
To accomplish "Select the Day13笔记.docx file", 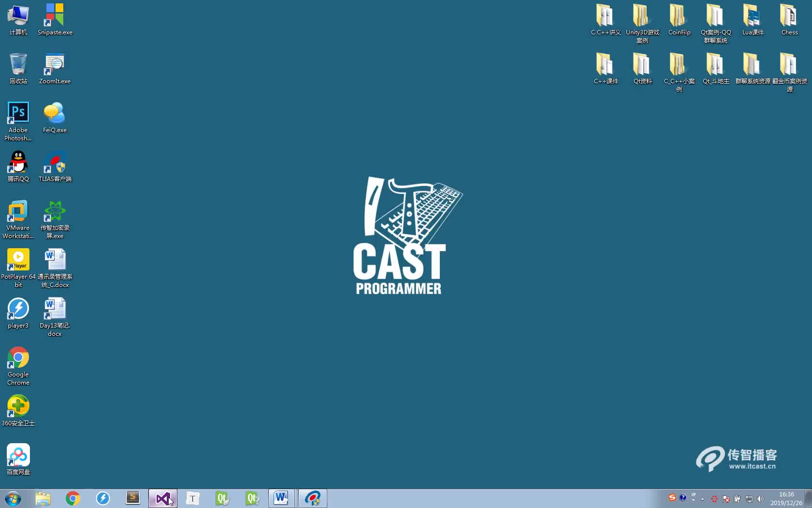I will pyautogui.click(x=55, y=317).
